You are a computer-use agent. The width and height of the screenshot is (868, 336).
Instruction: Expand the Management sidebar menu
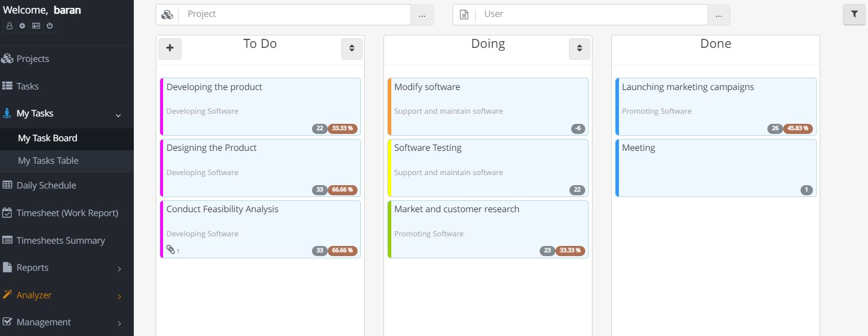(43, 322)
